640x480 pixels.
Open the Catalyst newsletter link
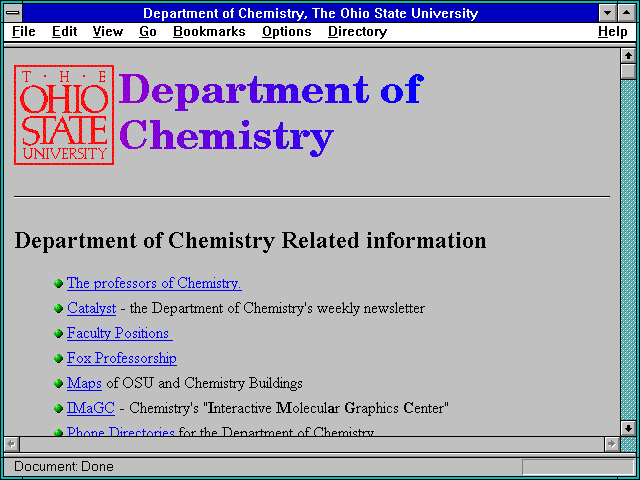coord(91,308)
